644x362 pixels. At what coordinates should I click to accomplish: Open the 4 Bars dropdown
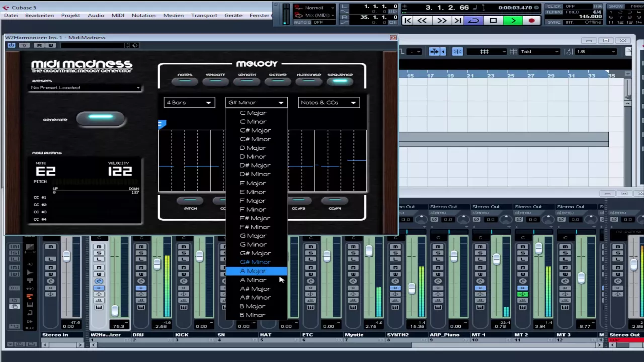pos(189,103)
